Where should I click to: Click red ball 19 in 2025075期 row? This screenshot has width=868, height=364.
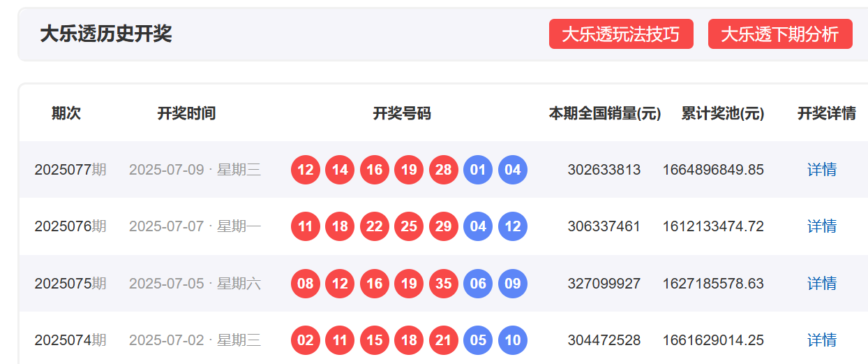coord(409,284)
